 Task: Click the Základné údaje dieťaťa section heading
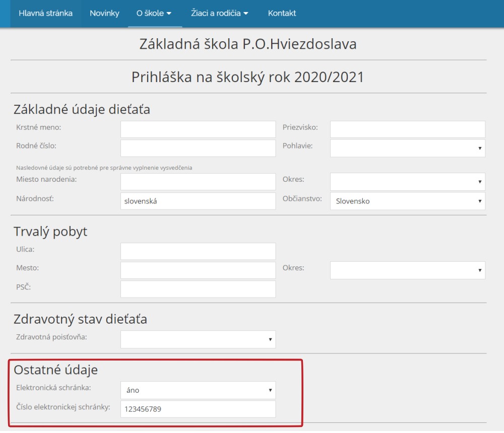tap(82, 110)
